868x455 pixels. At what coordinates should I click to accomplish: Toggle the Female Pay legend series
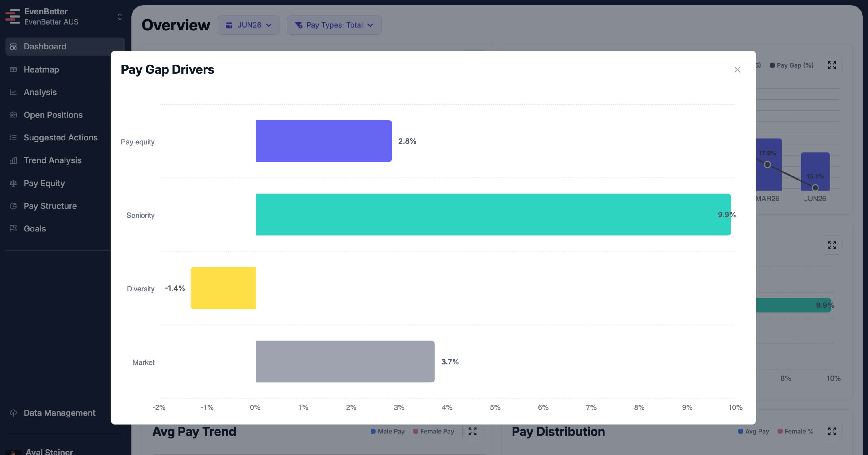coord(434,431)
